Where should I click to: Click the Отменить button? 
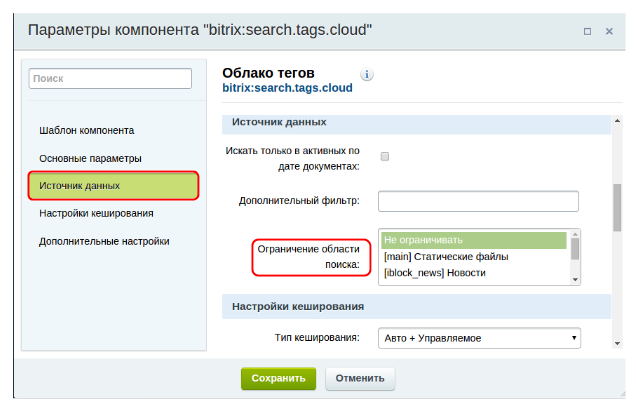click(360, 379)
